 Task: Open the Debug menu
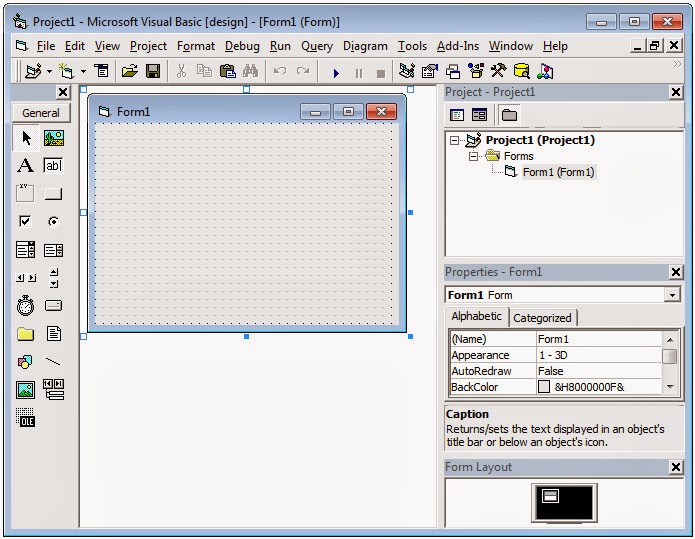click(x=242, y=46)
